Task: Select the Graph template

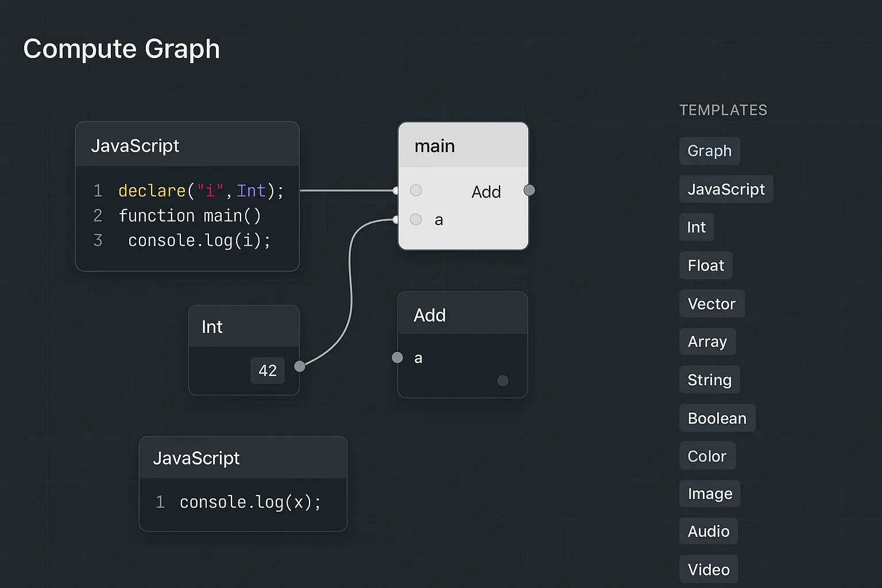Action: [709, 151]
